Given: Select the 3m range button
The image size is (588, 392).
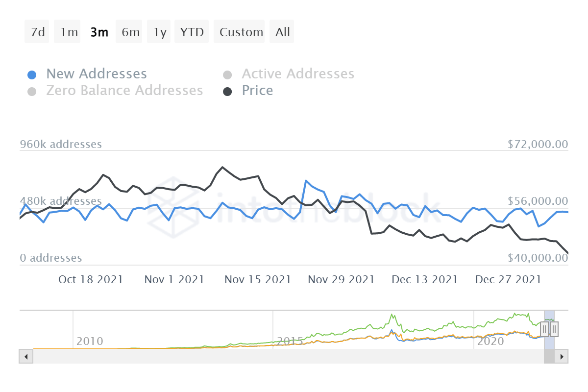Looking at the screenshot, I should [99, 32].
